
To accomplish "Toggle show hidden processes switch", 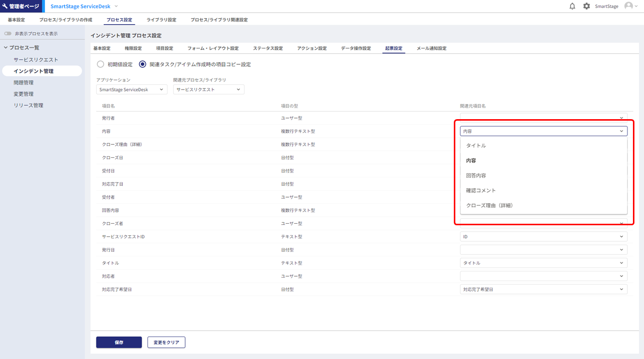I will click(8, 34).
